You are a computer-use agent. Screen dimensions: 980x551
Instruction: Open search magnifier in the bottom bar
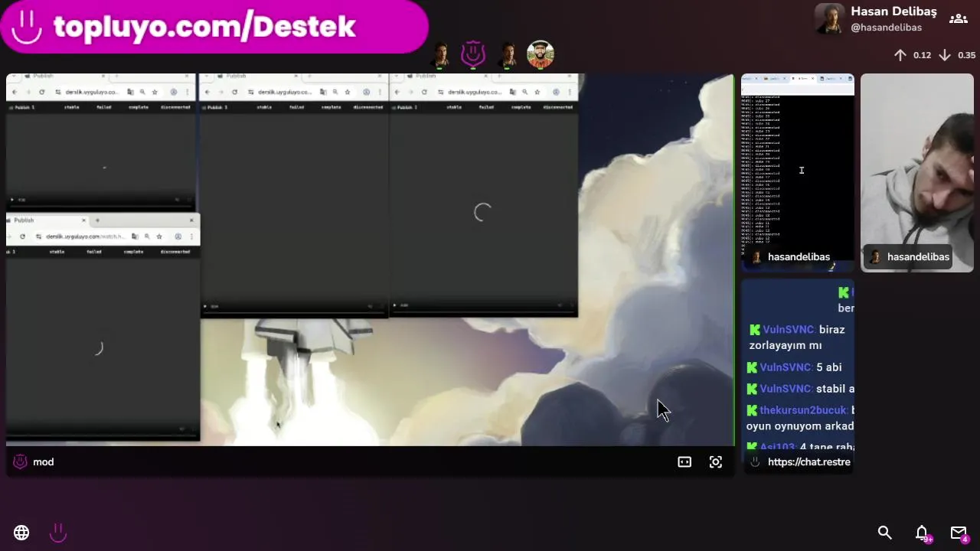click(885, 533)
